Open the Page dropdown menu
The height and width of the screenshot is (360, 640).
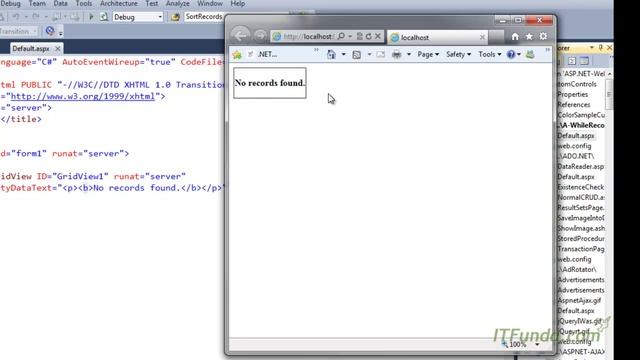(428, 54)
